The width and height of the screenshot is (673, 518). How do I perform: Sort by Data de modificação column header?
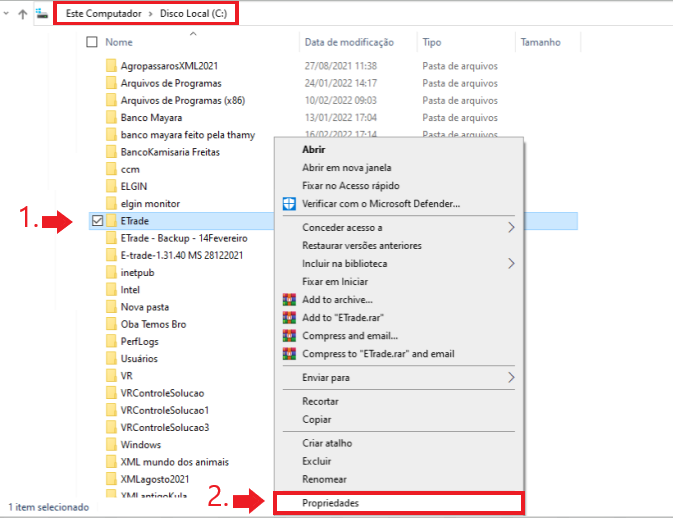(x=349, y=42)
